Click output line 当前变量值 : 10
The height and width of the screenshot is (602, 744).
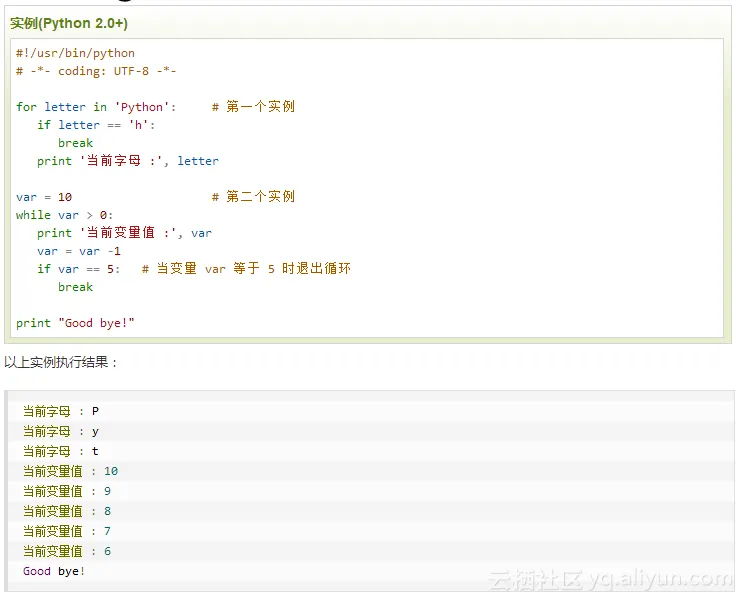click(70, 471)
